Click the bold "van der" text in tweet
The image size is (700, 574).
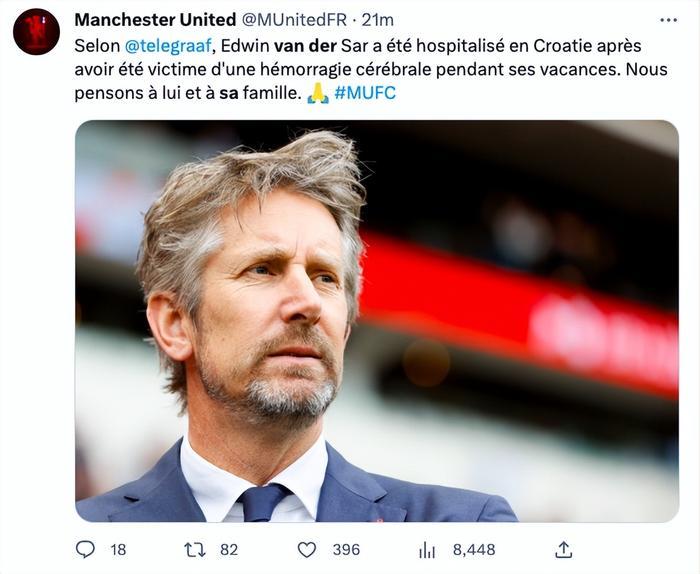[x=305, y=46]
